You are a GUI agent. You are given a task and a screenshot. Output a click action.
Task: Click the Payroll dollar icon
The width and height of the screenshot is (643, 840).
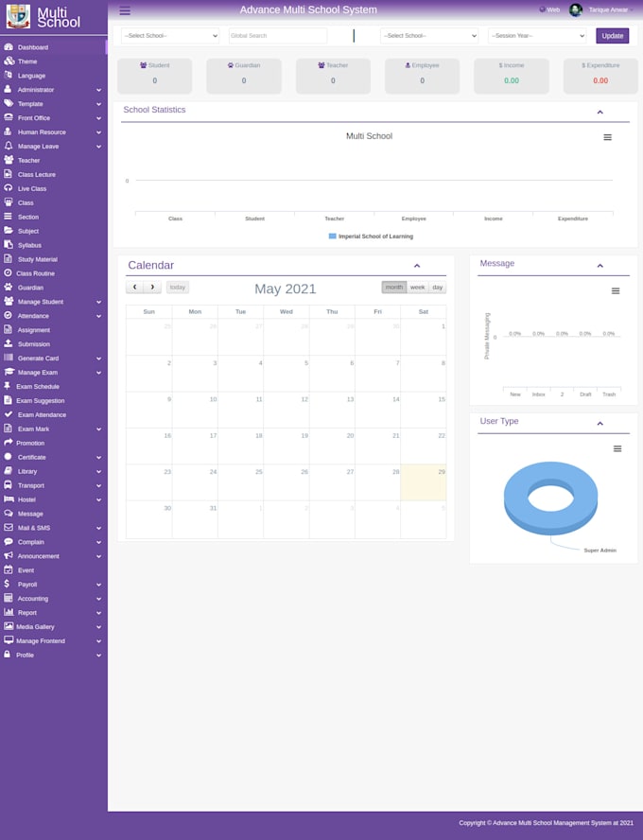click(x=7, y=584)
